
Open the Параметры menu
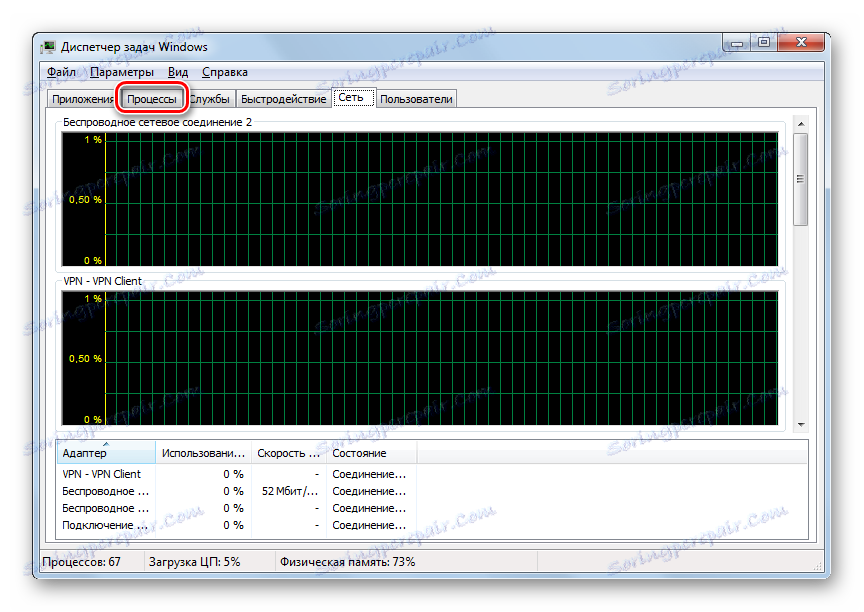point(122,72)
